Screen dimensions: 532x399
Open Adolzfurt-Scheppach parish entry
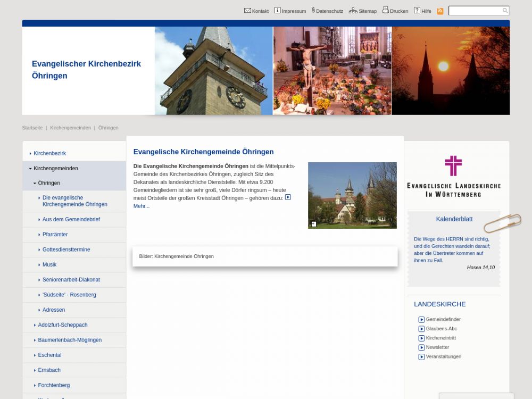click(62, 325)
